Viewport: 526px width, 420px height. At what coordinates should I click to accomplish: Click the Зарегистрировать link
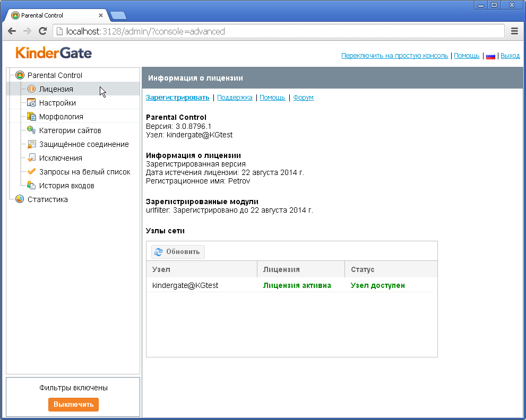coord(177,97)
